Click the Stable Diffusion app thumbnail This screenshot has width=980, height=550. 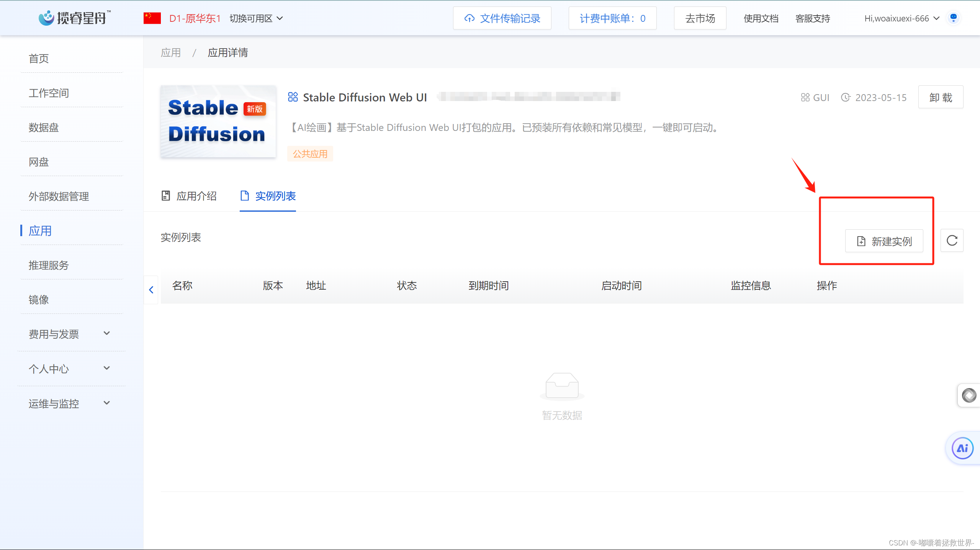218,121
